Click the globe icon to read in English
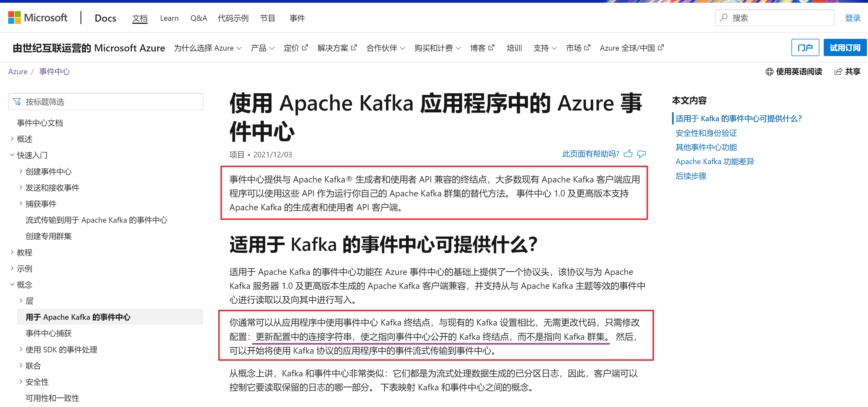This screenshot has width=868, height=407. click(769, 71)
